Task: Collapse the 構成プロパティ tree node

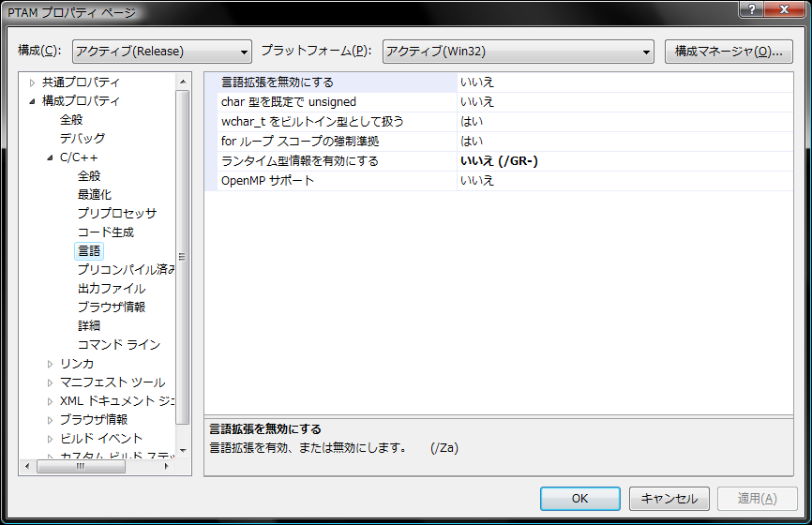Action: click(33, 101)
